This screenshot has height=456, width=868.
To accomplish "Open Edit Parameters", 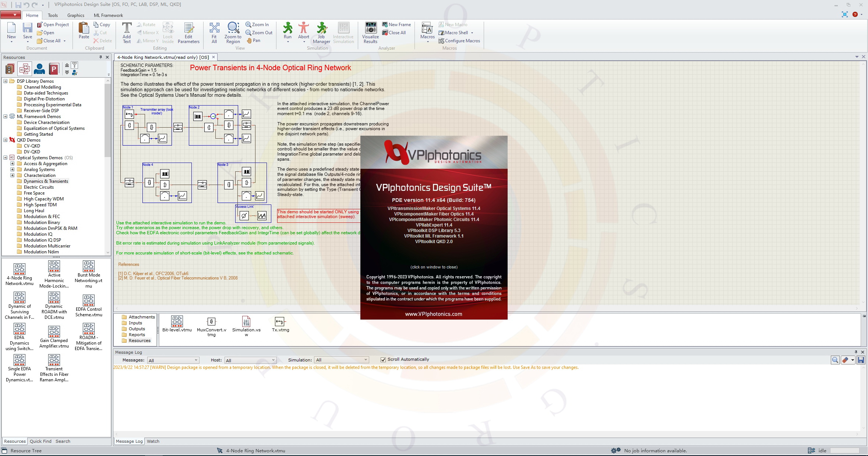I will 188,33.
